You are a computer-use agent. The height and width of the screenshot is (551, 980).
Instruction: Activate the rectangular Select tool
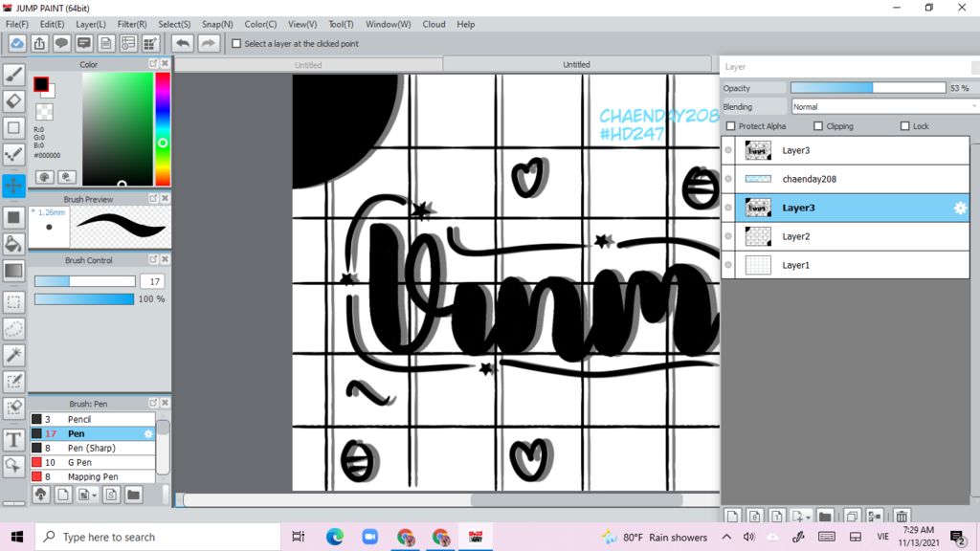(13, 301)
